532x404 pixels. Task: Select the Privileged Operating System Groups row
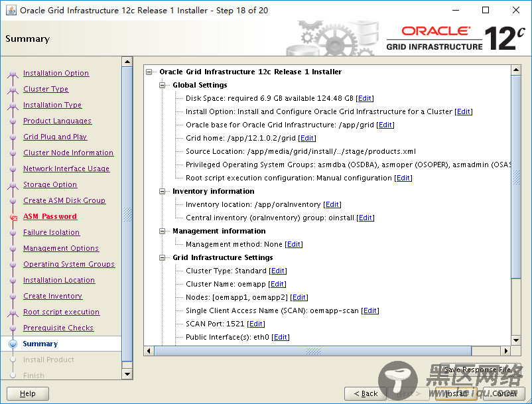348,165
